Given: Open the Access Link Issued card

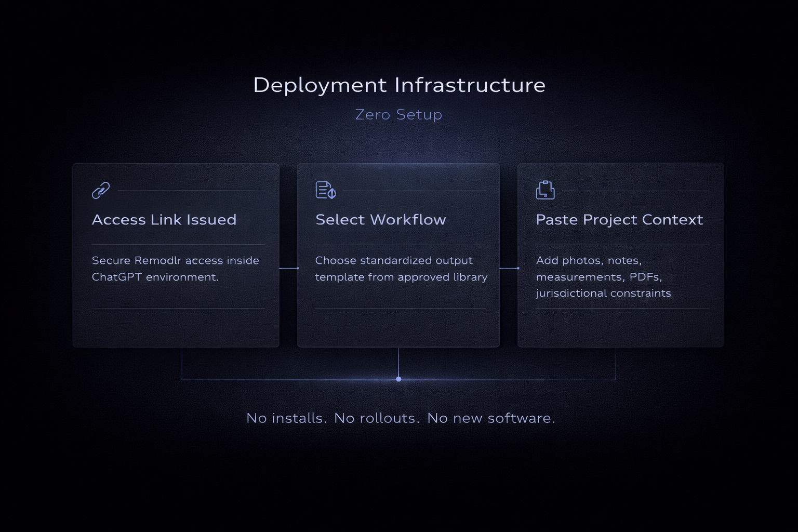Looking at the screenshot, I should point(176,255).
